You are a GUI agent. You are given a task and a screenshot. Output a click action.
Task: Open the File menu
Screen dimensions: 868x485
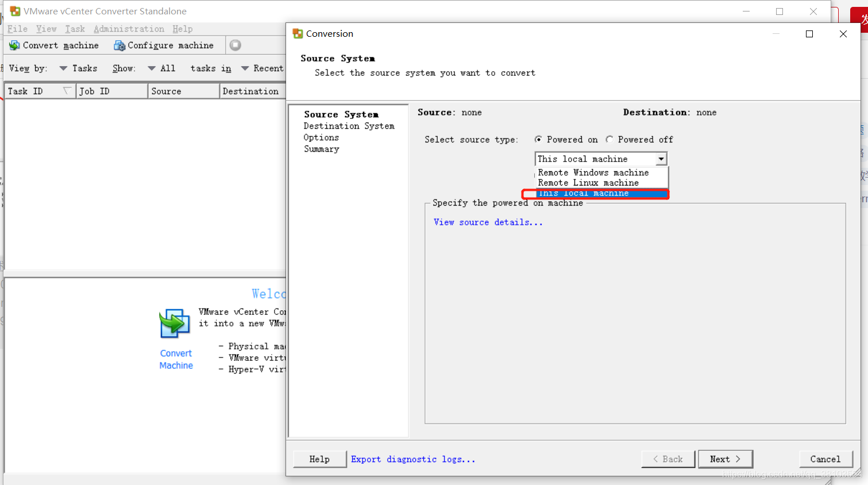17,29
